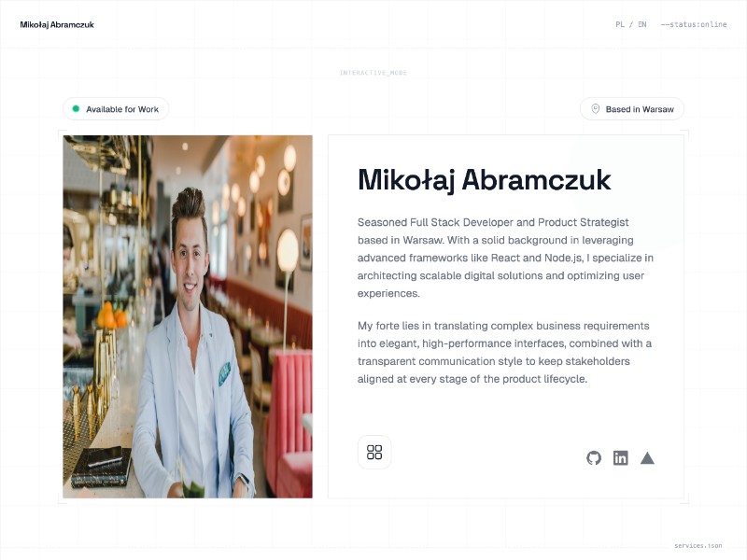Open the LinkedIn profile icon
The height and width of the screenshot is (560, 747).
(x=620, y=458)
